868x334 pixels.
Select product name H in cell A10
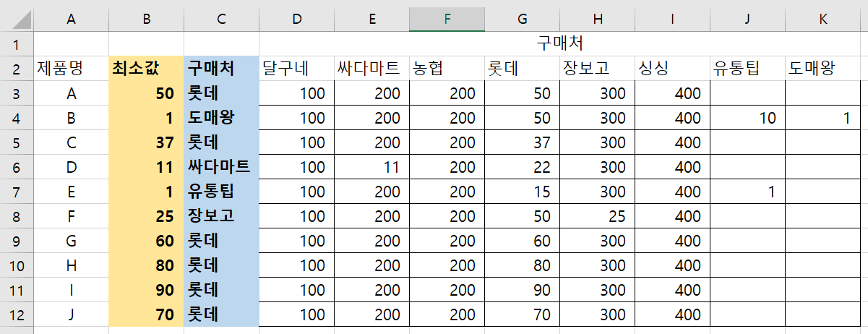(71, 265)
